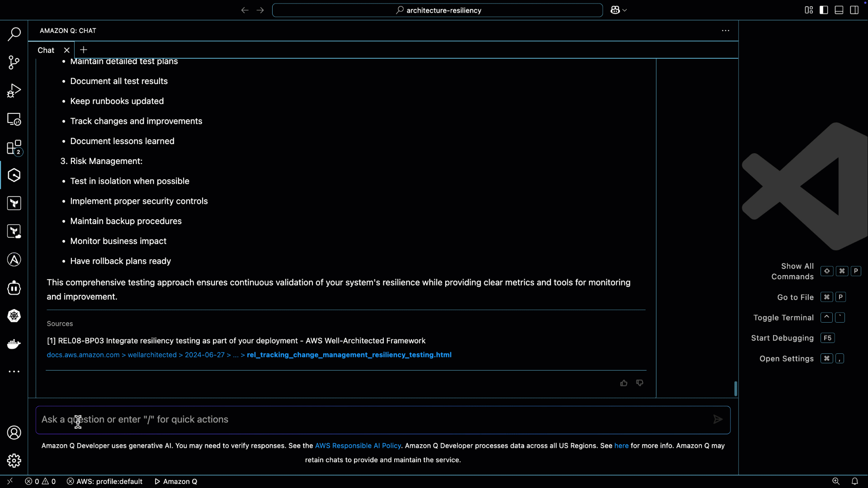Open the Kubernetes view in the sidebar
Viewport: 868px width, 488px height.
pyautogui.click(x=14, y=316)
